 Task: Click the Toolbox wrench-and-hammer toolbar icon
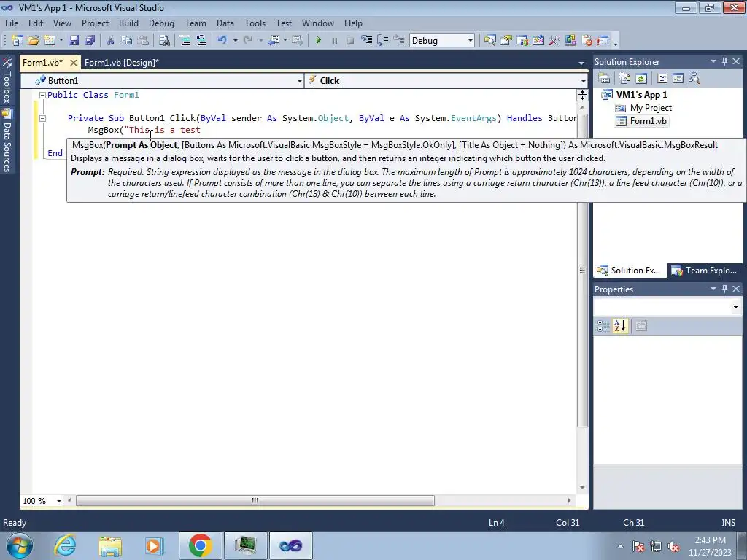(x=554, y=41)
